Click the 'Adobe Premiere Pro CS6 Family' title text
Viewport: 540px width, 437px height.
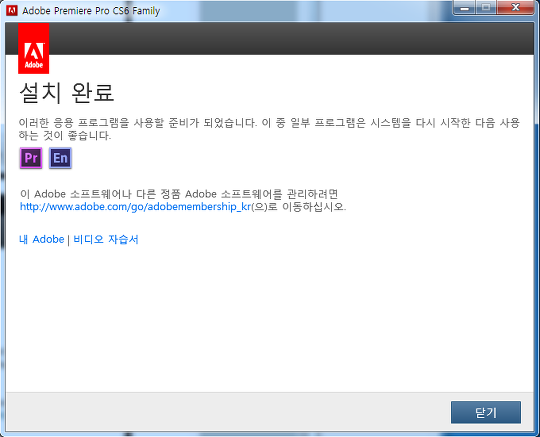[x=91, y=11]
